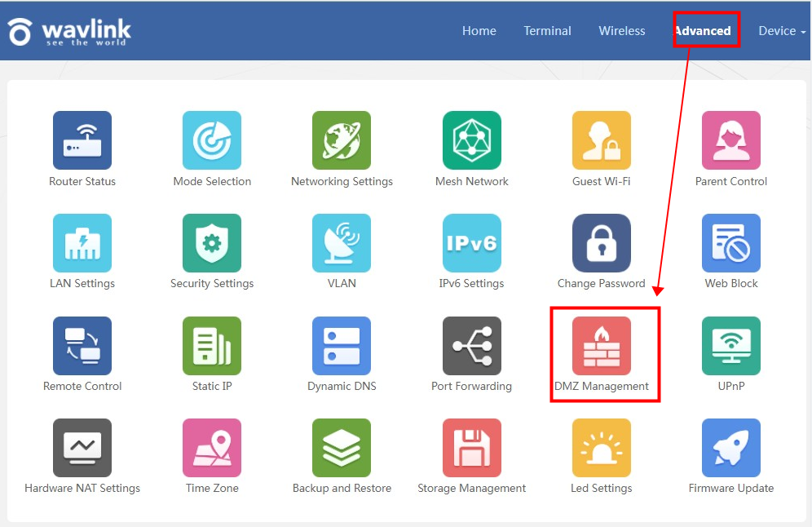Click the Firmware Update label

[x=731, y=488]
